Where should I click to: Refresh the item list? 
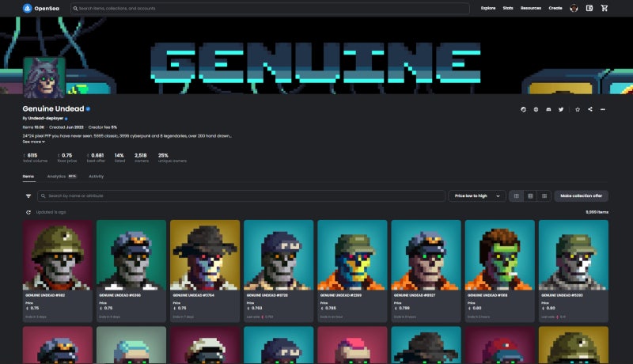(28, 212)
